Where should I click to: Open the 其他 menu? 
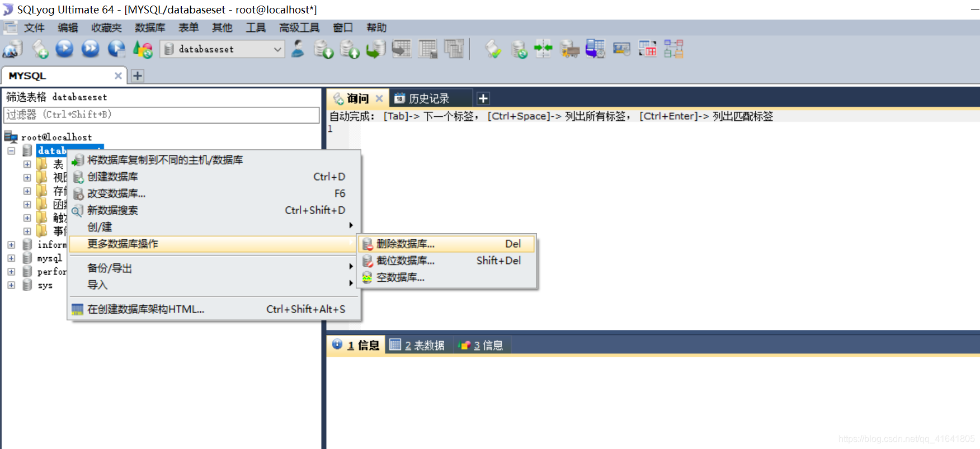[x=222, y=27]
